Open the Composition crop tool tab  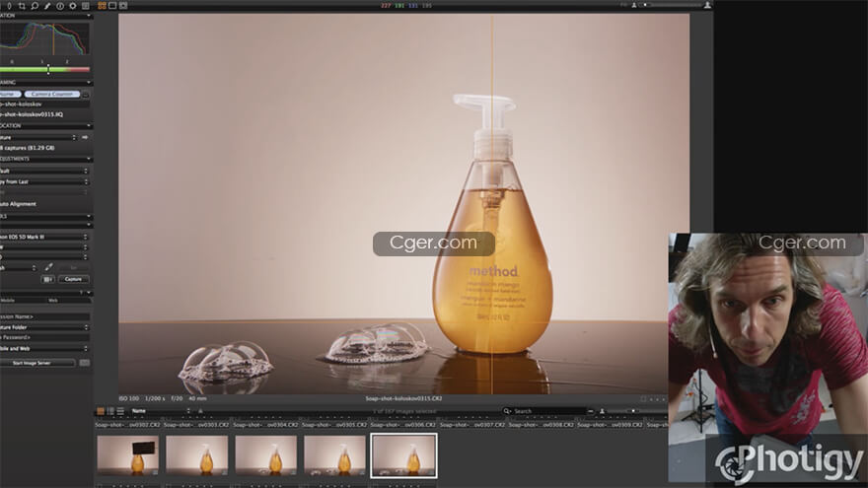[22, 6]
